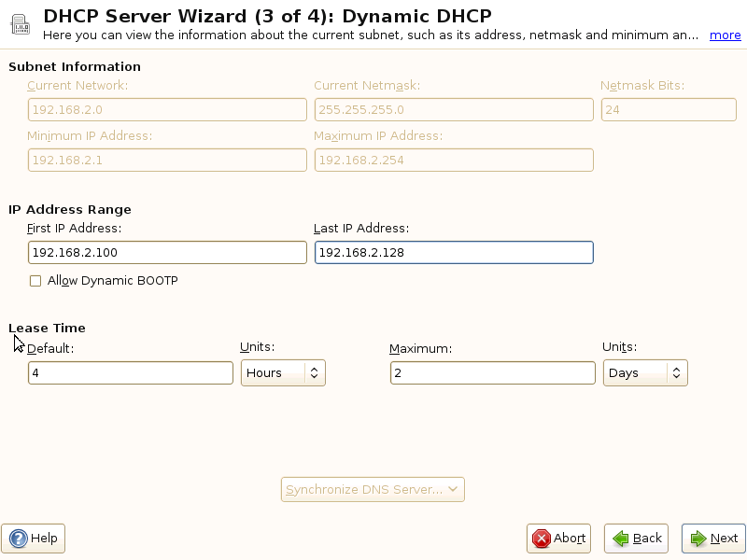Click the red Abort icon
Viewport: 747px width, 560px height.
pyautogui.click(x=541, y=539)
